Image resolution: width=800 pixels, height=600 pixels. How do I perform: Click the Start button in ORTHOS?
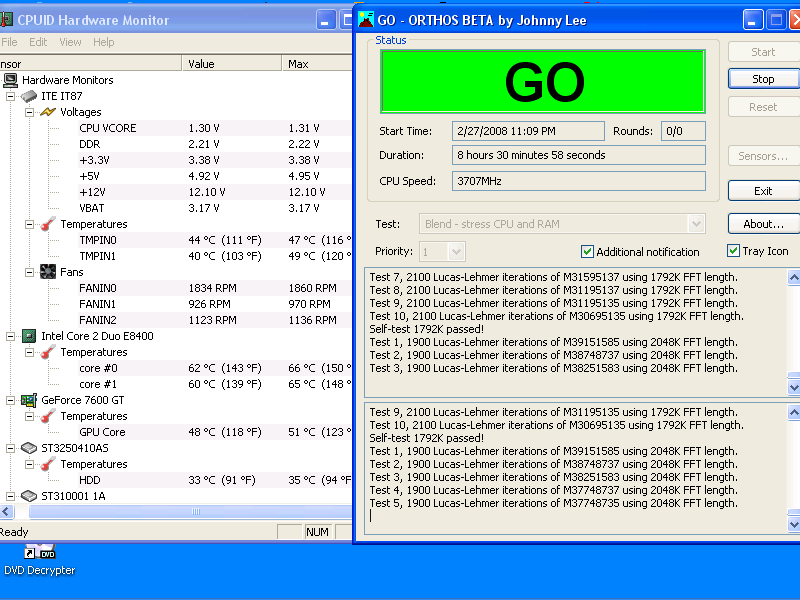[763, 52]
